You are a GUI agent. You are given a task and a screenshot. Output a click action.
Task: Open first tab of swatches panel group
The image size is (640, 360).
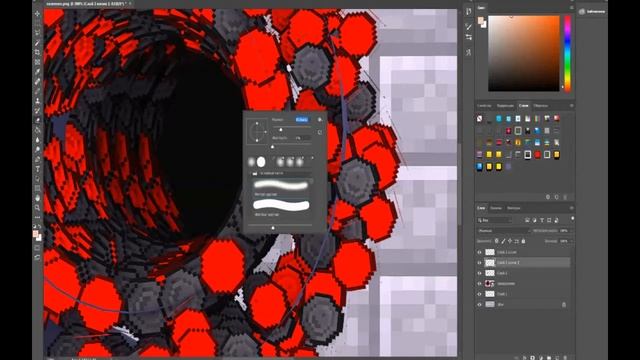pos(484,106)
